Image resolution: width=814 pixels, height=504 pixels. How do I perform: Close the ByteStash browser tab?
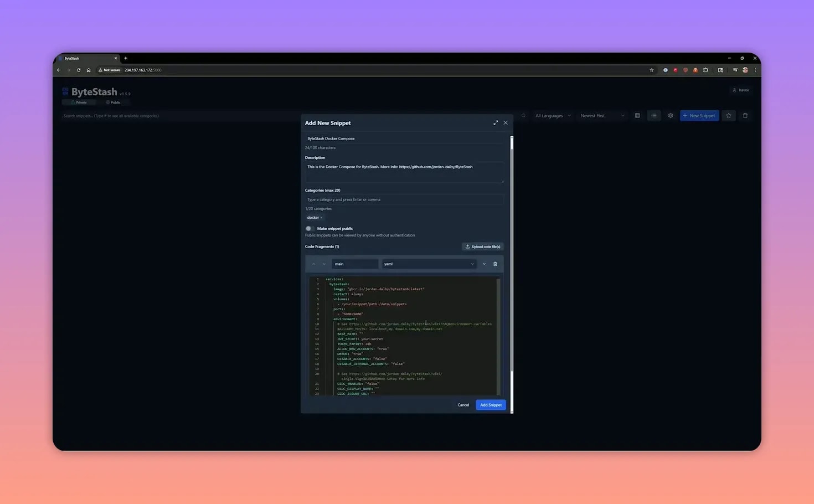click(116, 58)
